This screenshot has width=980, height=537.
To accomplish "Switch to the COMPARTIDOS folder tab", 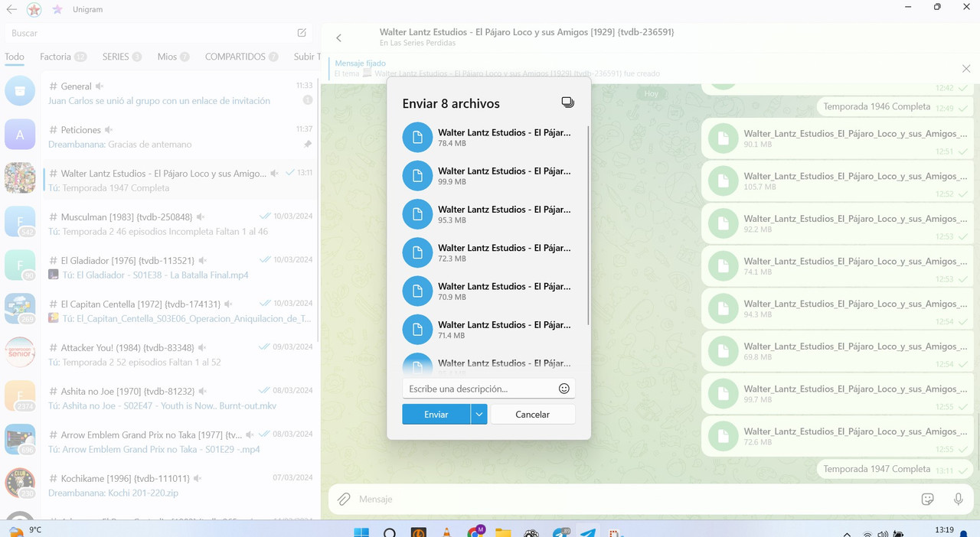I will click(x=241, y=57).
